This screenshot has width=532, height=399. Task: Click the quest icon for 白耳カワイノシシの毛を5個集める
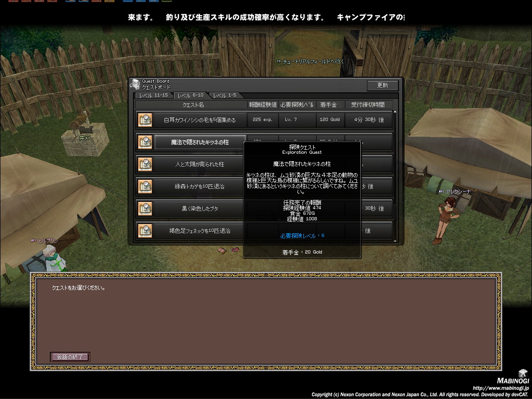[x=145, y=120]
